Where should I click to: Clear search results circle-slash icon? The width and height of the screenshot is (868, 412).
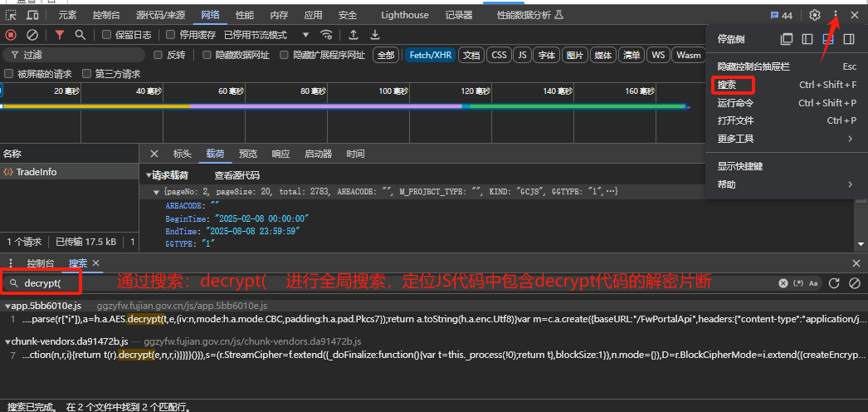click(854, 283)
